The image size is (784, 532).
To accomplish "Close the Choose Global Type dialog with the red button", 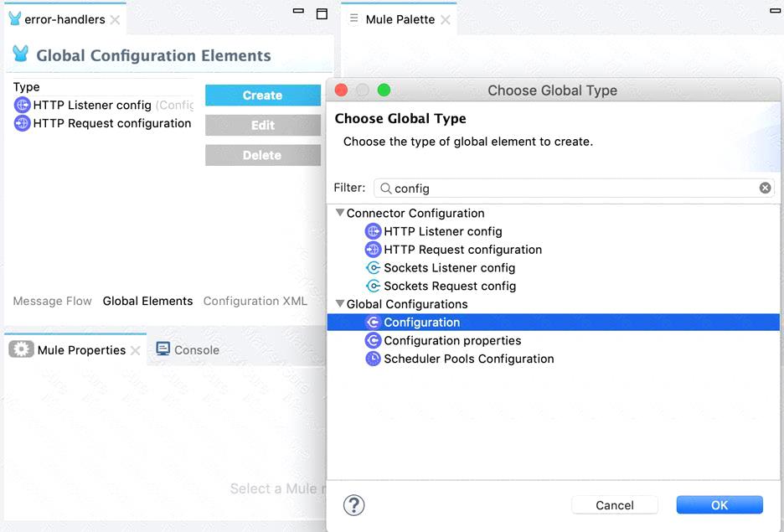I will [341, 90].
